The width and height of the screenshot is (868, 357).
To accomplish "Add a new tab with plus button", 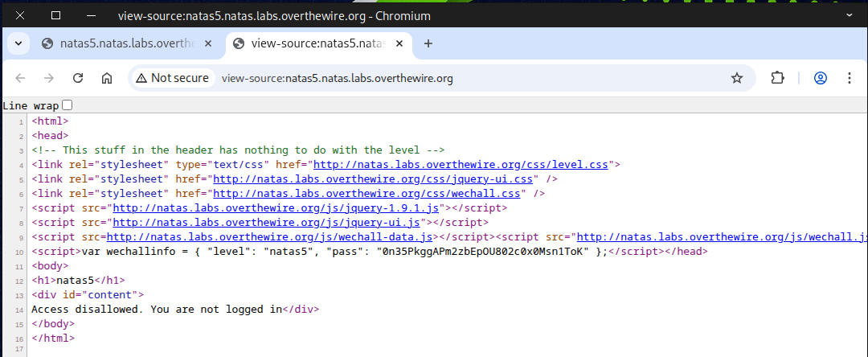I will coord(428,43).
